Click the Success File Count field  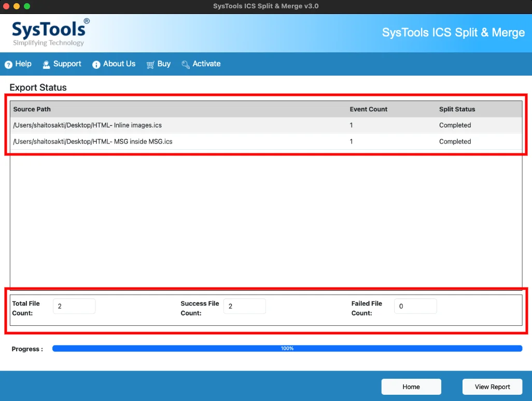coord(245,306)
